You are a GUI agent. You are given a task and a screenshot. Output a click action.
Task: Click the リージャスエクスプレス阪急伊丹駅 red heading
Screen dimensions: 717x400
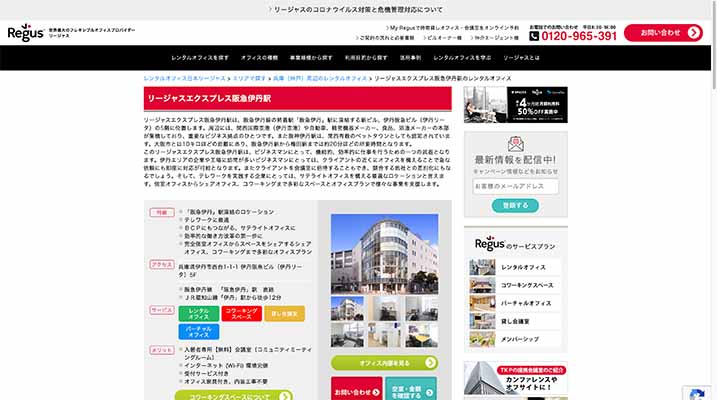pos(298,99)
